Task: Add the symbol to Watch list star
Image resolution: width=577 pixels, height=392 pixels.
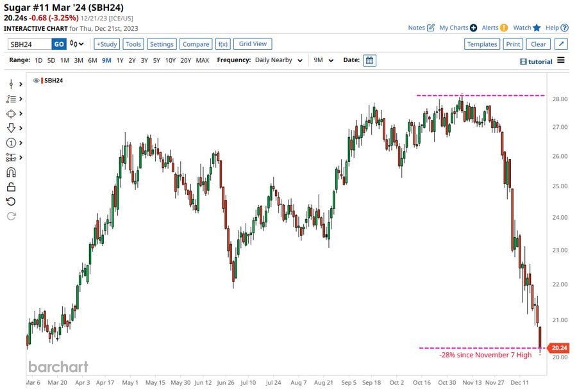Action: [x=536, y=28]
